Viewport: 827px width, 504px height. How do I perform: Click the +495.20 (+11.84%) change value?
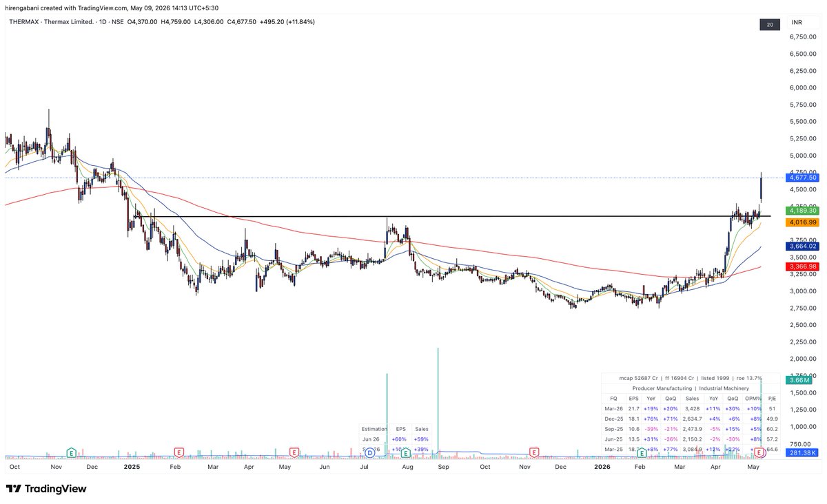[x=286, y=22]
